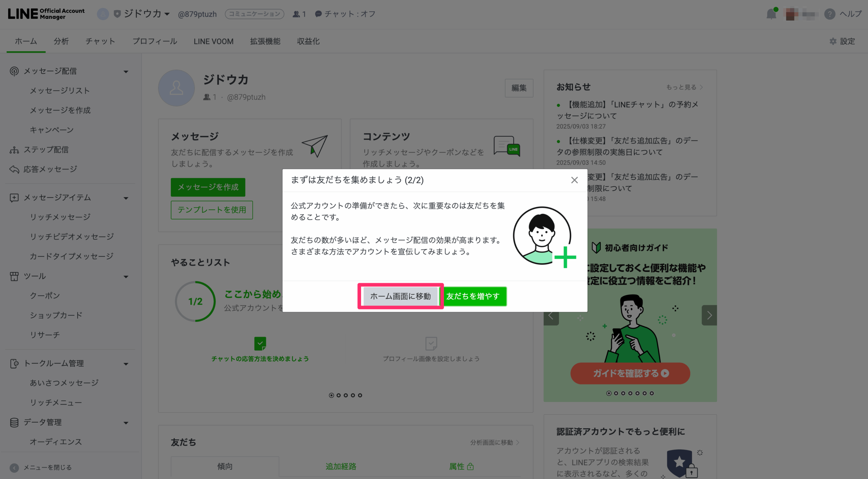
Task: Click the grey profile image task icon
Action: (431, 343)
